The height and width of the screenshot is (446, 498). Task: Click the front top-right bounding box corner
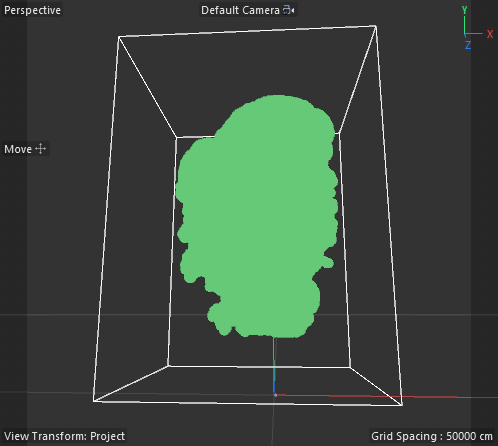(376, 26)
